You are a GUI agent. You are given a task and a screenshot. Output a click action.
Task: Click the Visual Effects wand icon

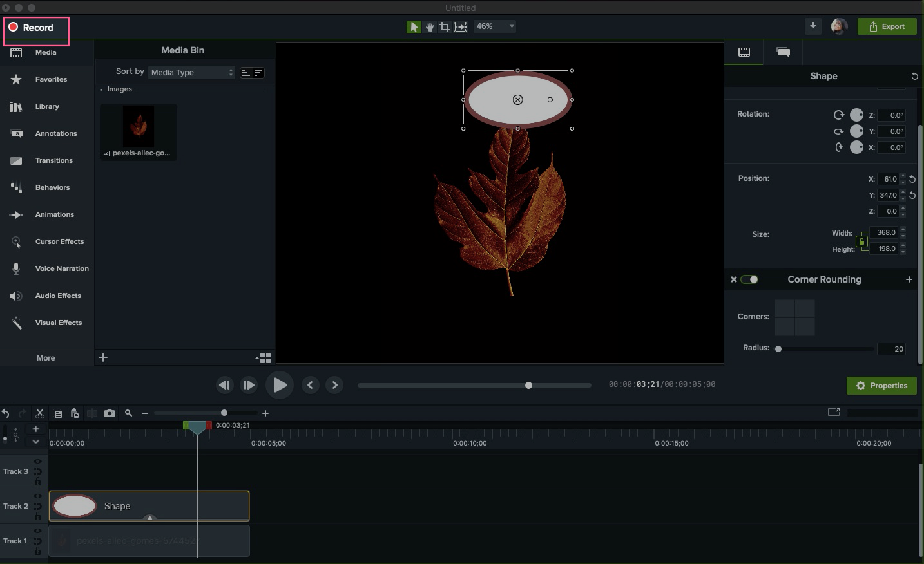[x=17, y=323]
